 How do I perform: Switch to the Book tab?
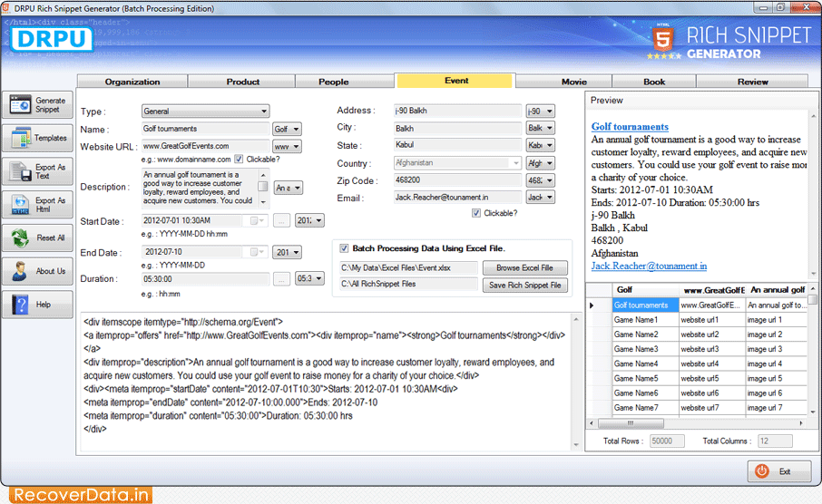coord(654,82)
